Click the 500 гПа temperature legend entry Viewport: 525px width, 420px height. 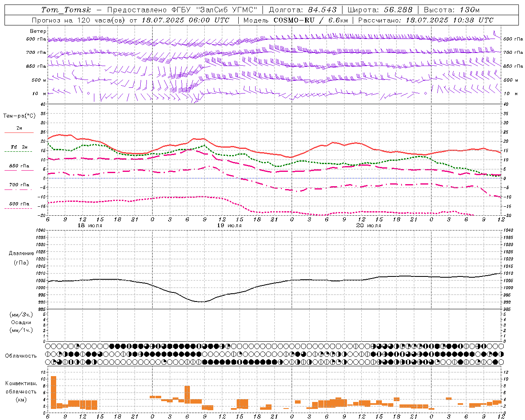[x=19, y=204]
